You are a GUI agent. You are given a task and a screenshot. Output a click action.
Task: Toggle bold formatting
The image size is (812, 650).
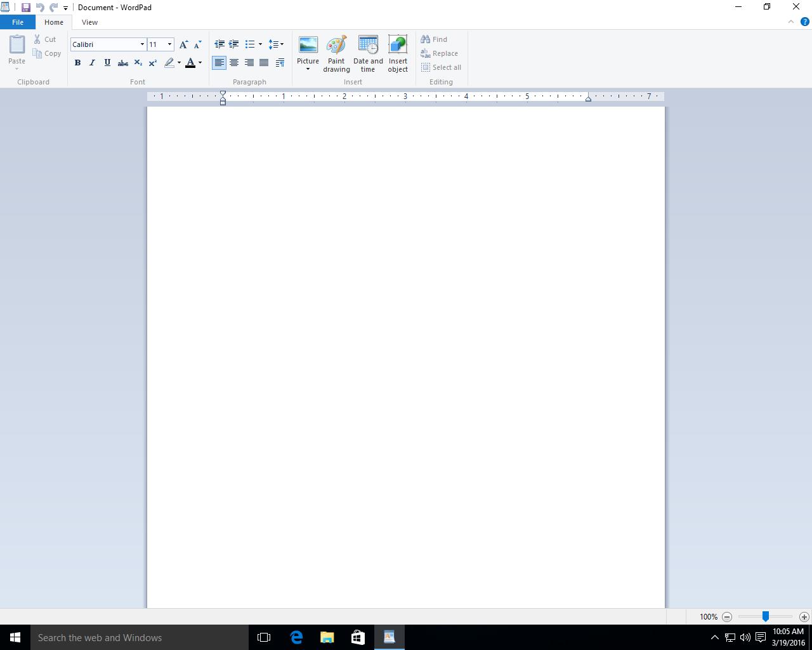77,63
